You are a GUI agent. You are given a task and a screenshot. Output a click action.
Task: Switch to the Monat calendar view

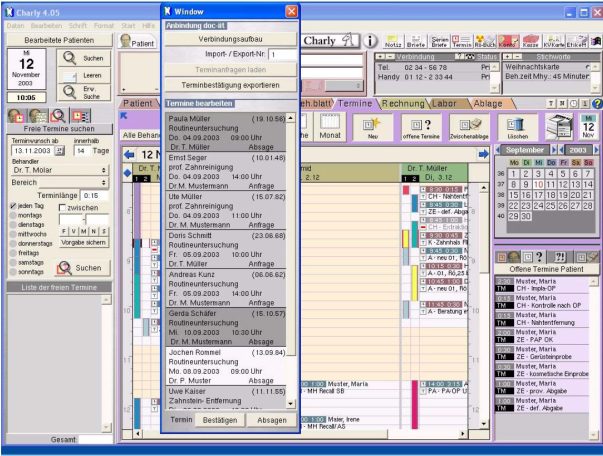pyautogui.click(x=330, y=127)
